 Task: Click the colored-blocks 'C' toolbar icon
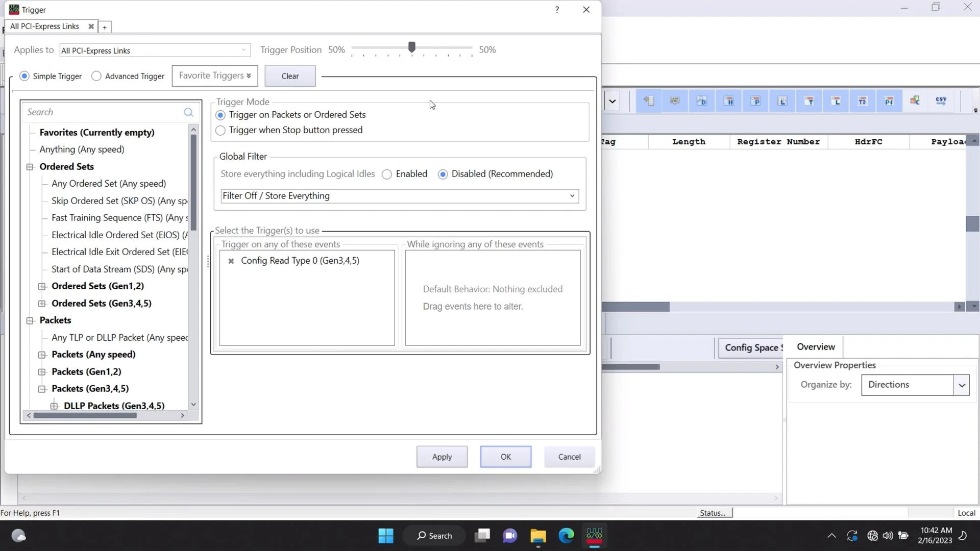tap(915, 101)
